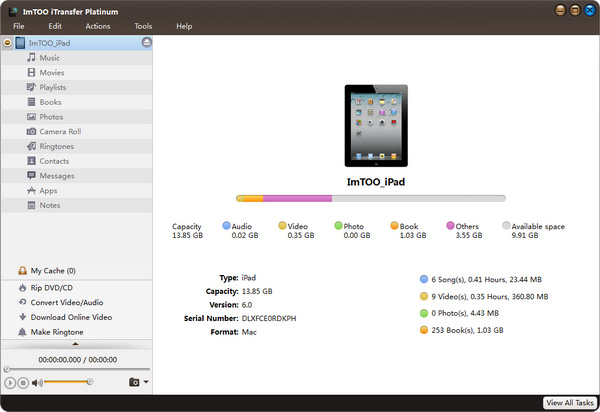Click the Others pink legend dot

coord(450,225)
